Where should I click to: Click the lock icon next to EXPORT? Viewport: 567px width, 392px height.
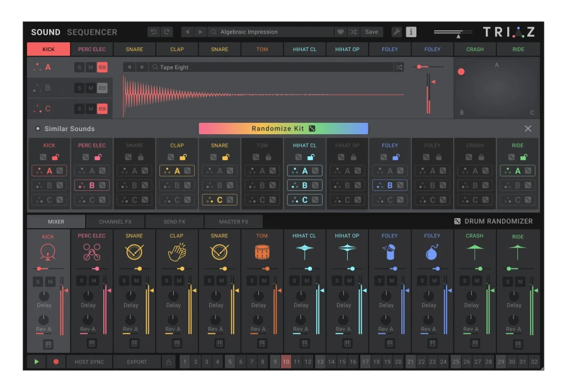click(x=168, y=362)
